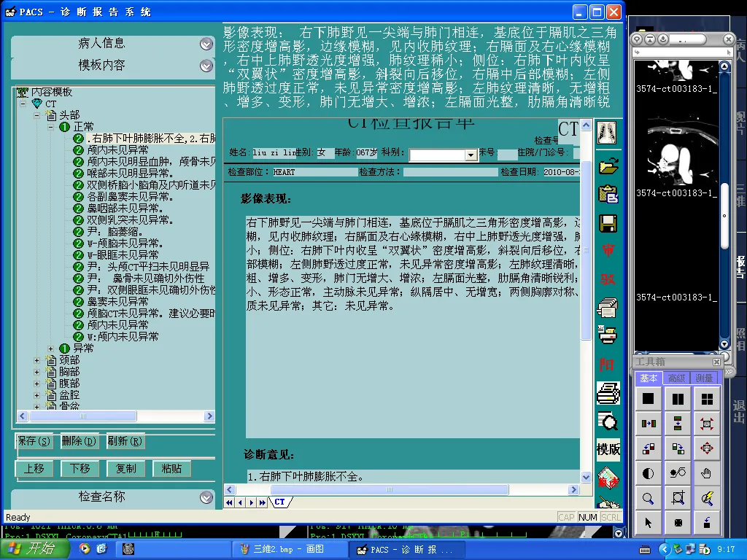Viewport: 747px width, 560px height.
Task: Click the red 审 review icon
Action: pos(608,250)
